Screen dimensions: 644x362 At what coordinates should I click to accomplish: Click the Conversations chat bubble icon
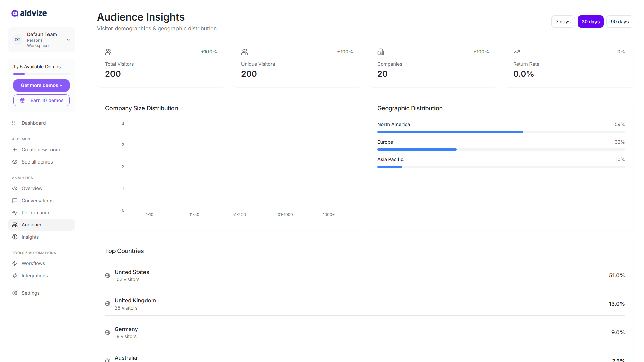[15, 201]
